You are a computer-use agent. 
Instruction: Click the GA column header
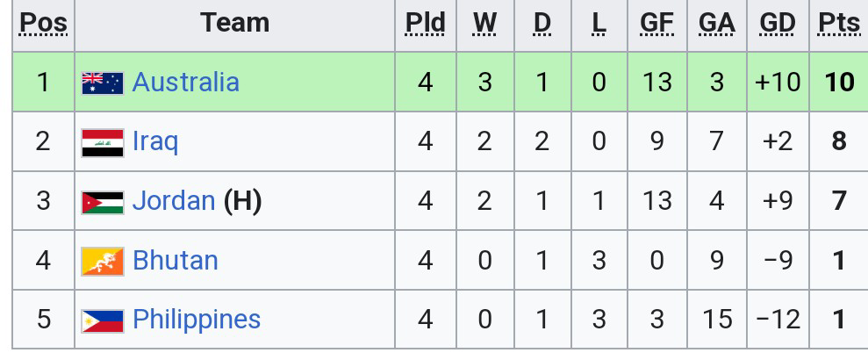coord(716,24)
